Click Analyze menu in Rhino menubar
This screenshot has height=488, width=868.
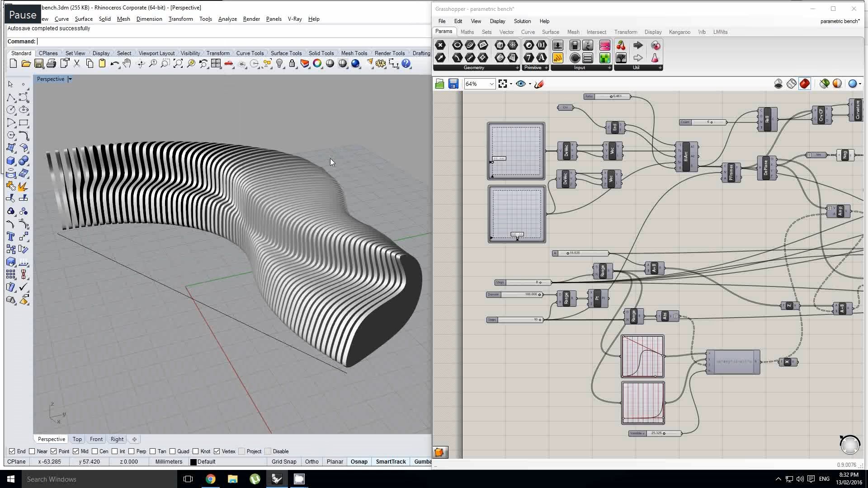[227, 19]
